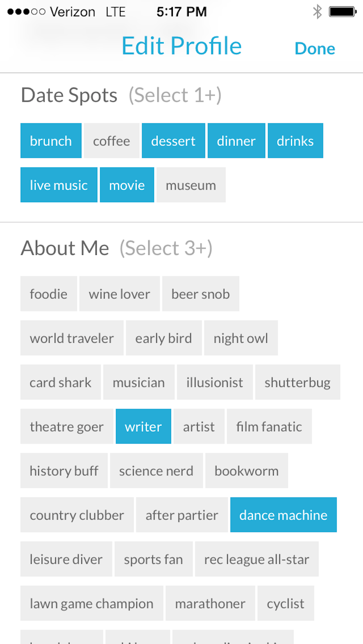Screen dimensions: 363x644
Task: Deselect the highlighted "writer" tag
Action: (143, 426)
